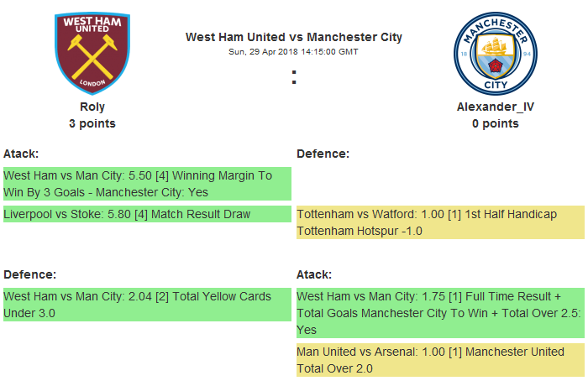The width and height of the screenshot is (588, 386).
Task: Select the Man United vs Arsenal bet
Action: pos(440,360)
